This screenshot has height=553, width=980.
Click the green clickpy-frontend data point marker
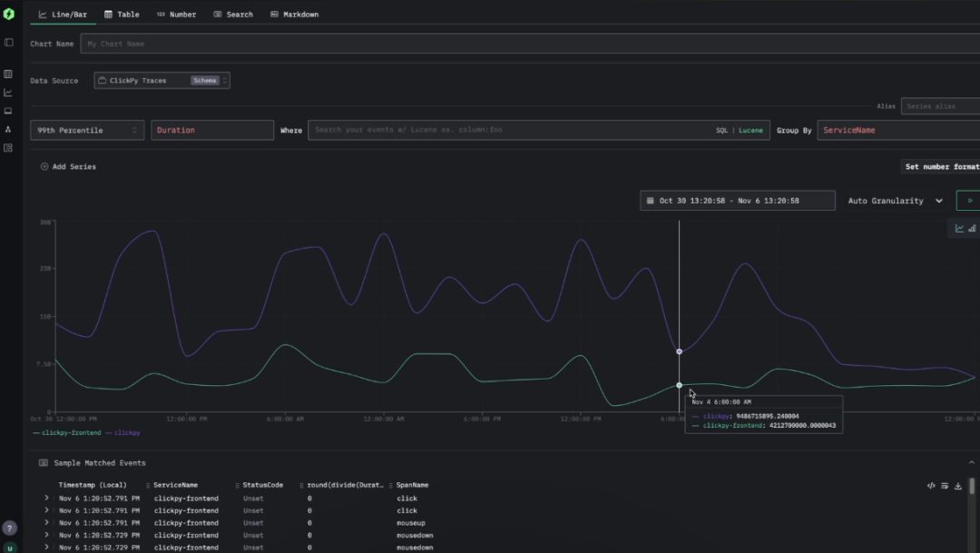pyautogui.click(x=680, y=385)
